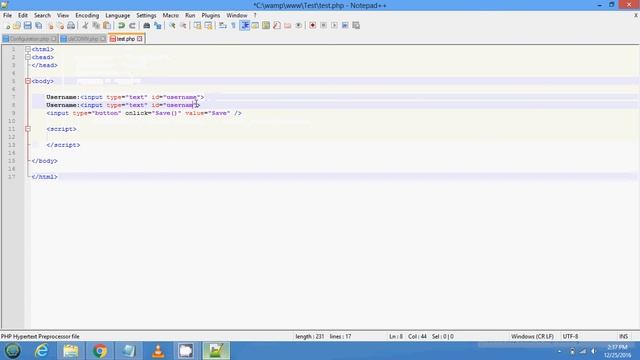Click the UTF-8 encoding in status bar
Screen dimensions: 640x360
click(570, 337)
